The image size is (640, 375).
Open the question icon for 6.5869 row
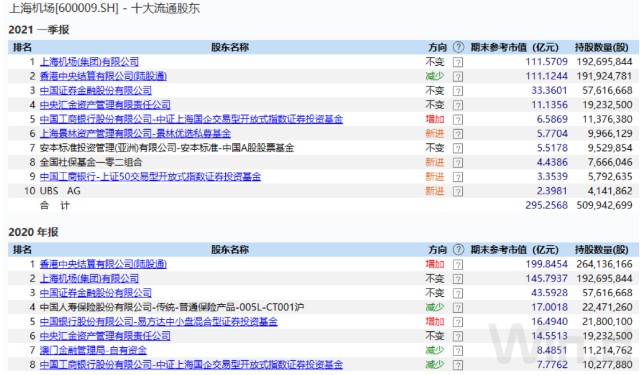(x=458, y=120)
